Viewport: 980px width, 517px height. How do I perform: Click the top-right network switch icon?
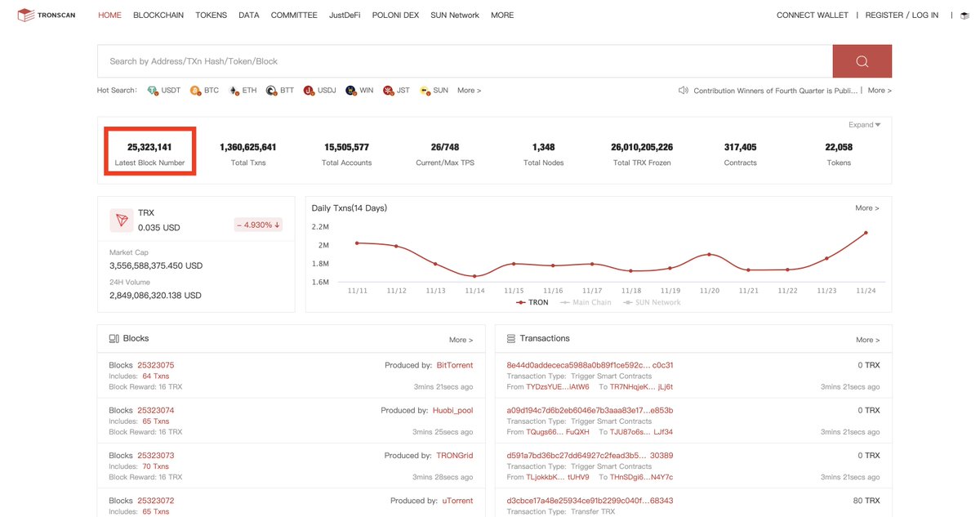tap(964, 16)
